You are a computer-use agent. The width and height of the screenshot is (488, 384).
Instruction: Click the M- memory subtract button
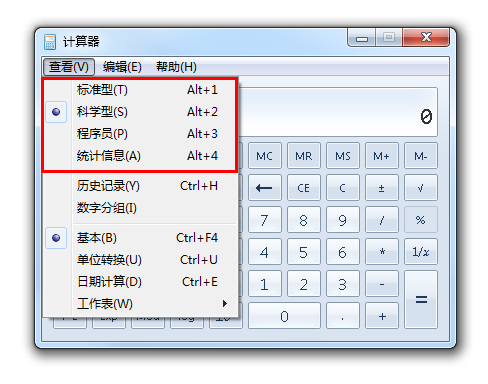click(x=421, y=156)
